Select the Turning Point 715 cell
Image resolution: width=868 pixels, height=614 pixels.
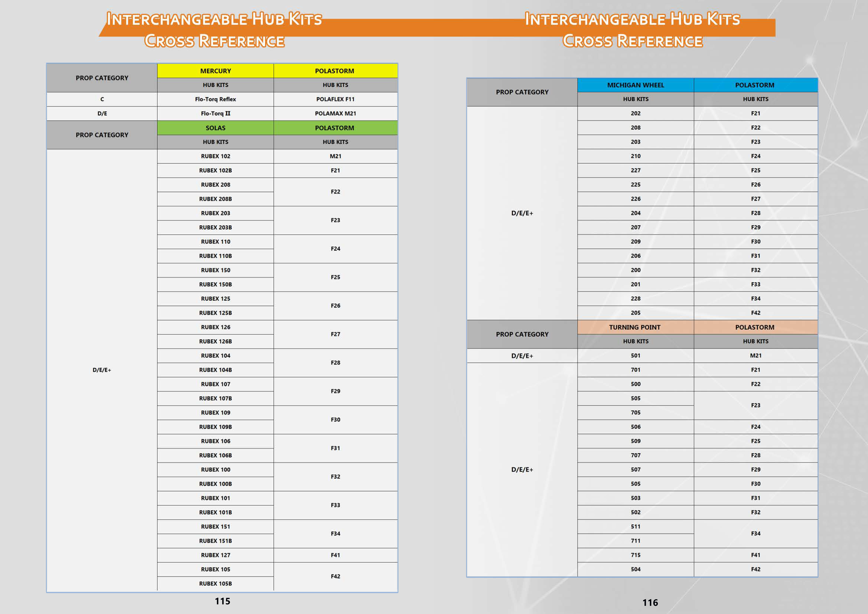[636, 555]
